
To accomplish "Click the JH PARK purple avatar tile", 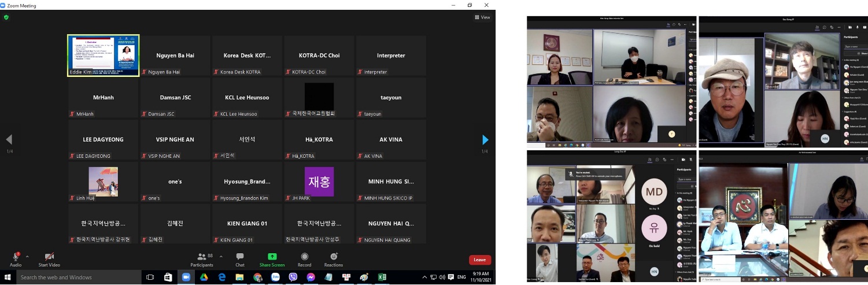I will click(319, 182).
